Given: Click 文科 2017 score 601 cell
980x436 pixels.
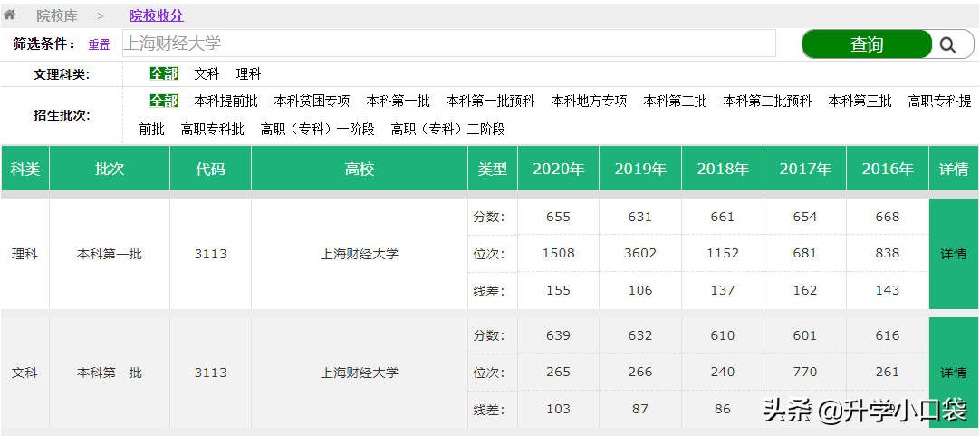Looking at the screenshot, I should pos(805,335).
